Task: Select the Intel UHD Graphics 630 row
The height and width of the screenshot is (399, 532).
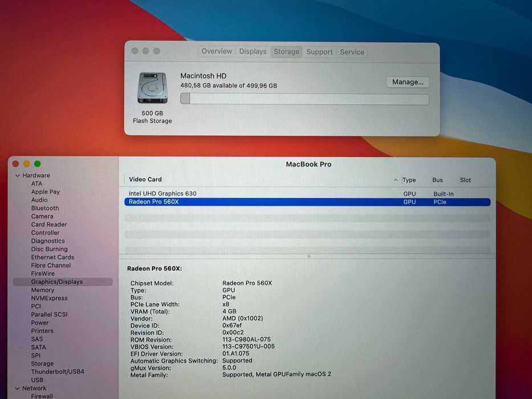Action: point(307,194)
